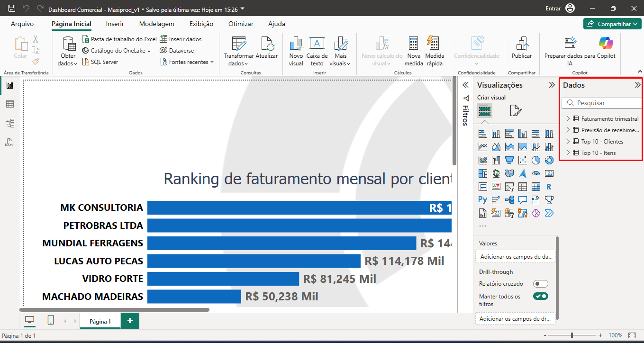Click the Atualizar refresh icon

[267, 45]
